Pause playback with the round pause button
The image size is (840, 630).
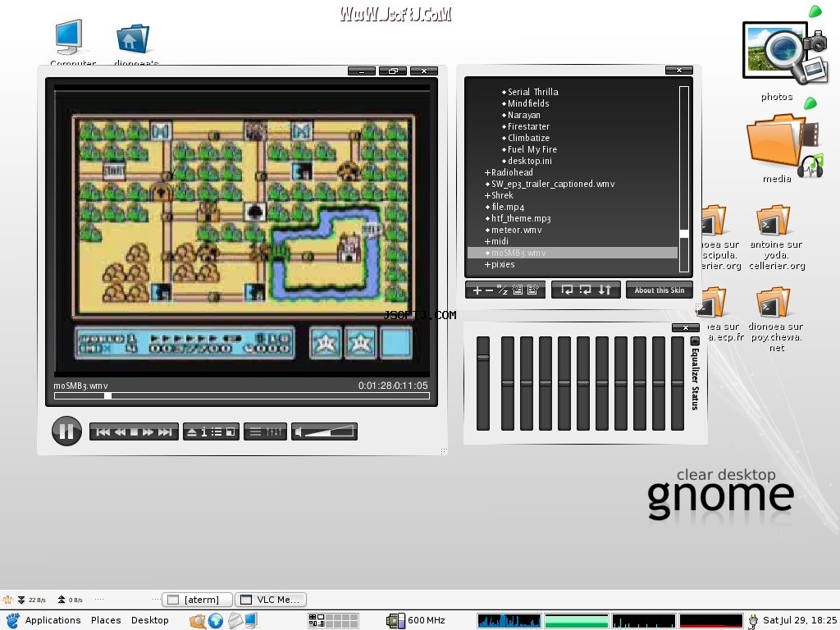(66, 431)
